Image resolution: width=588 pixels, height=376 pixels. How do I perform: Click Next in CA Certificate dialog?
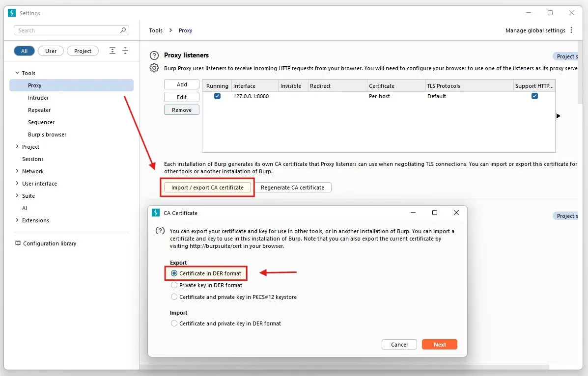pyautogui.click(x=440, y=345)
